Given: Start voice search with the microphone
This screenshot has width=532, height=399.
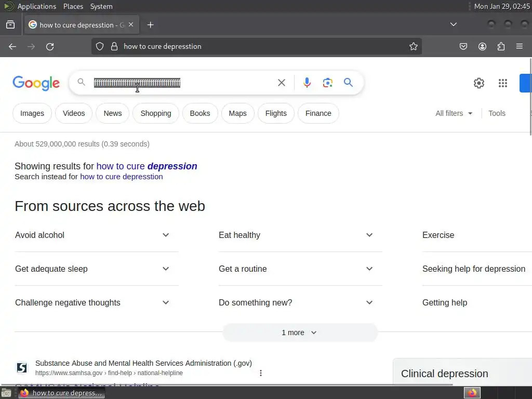Looking at the screenshot, I should [x=307, y=83].
